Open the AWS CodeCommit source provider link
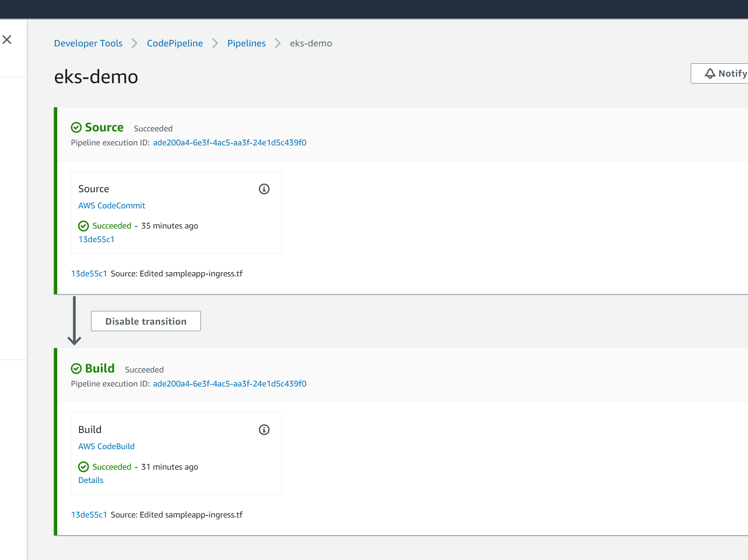Image resolution: width=748 pixels, height=560 pixels. (112, 206)
